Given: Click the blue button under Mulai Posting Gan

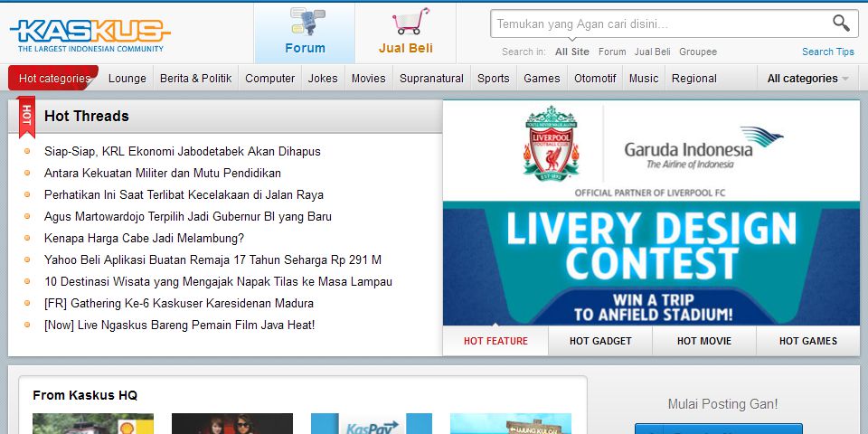Looking at the screenshot, I should 718,429.
